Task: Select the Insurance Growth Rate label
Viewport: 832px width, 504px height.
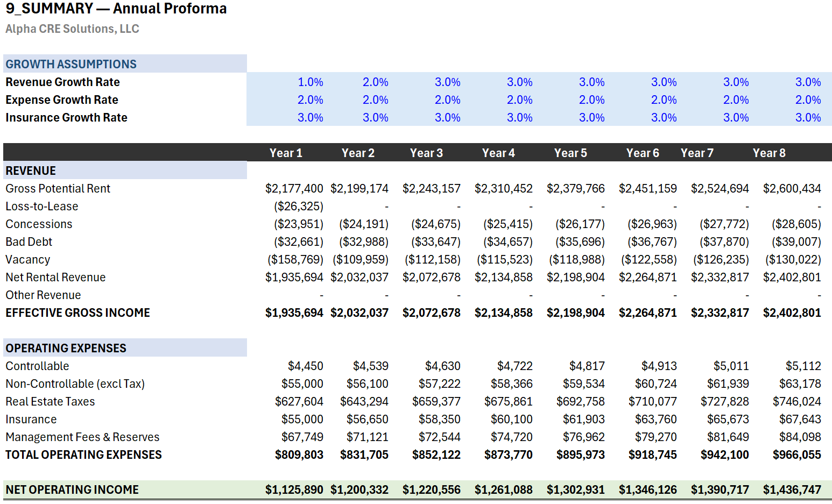Action: pos(66,117)
